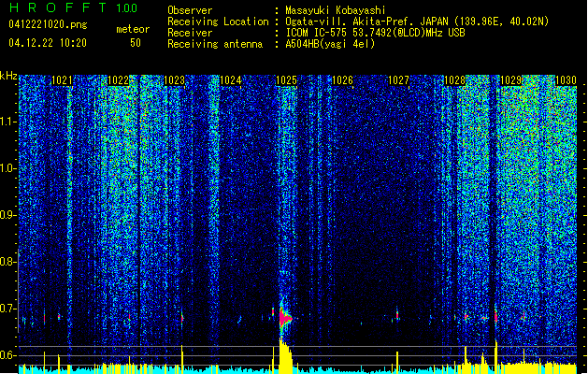The image size is (588, 374).
Task: Click the 1027 time marker
Action: (398, 80)
